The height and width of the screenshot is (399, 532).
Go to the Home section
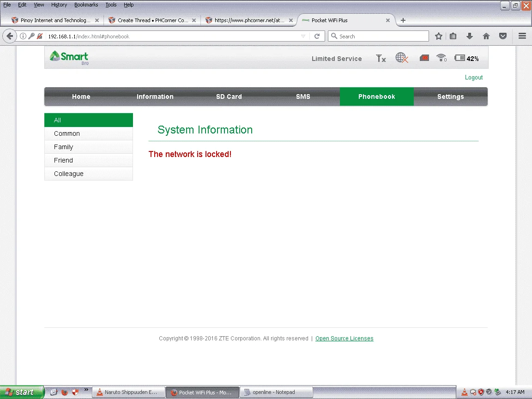(x=81, y=97)
